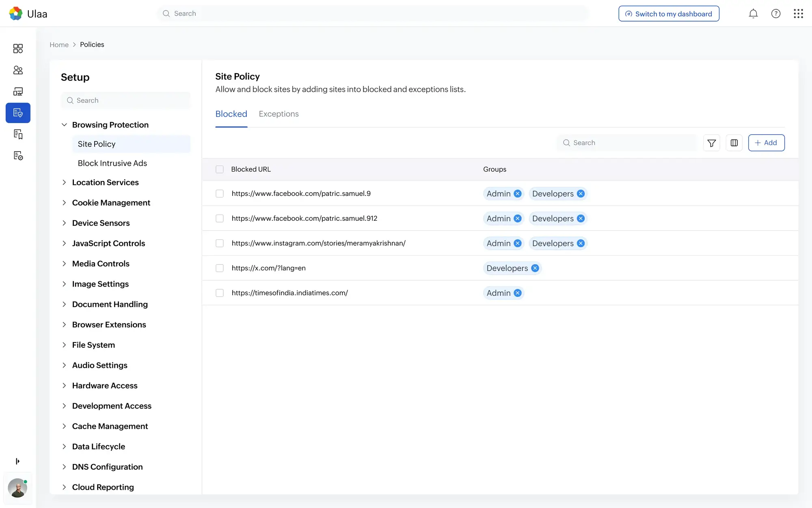This screenshot has width=812, height=508.
Task: Open the users icon in sidebar
Action: coord(18,70)
